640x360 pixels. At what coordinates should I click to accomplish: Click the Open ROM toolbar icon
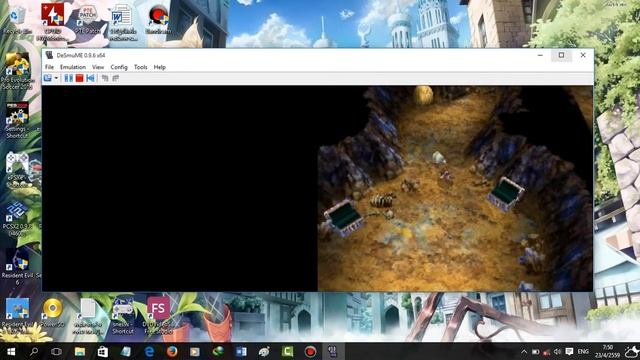click(48, 78)
